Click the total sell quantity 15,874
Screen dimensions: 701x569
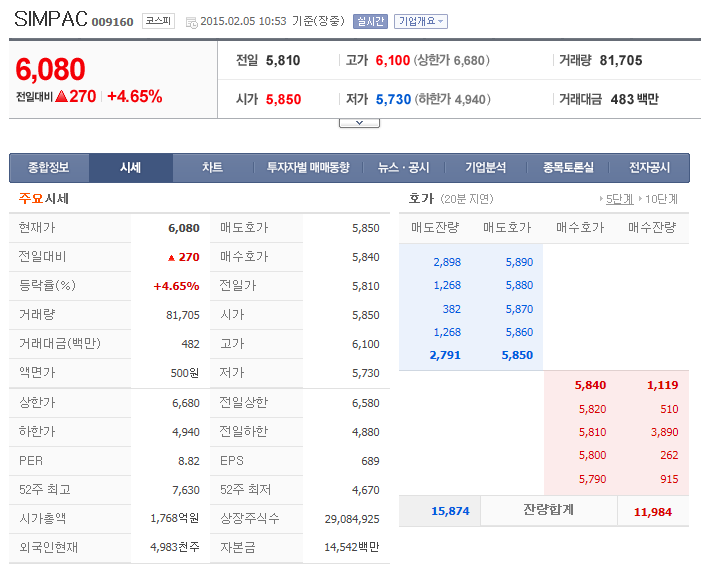coord(450,511)
